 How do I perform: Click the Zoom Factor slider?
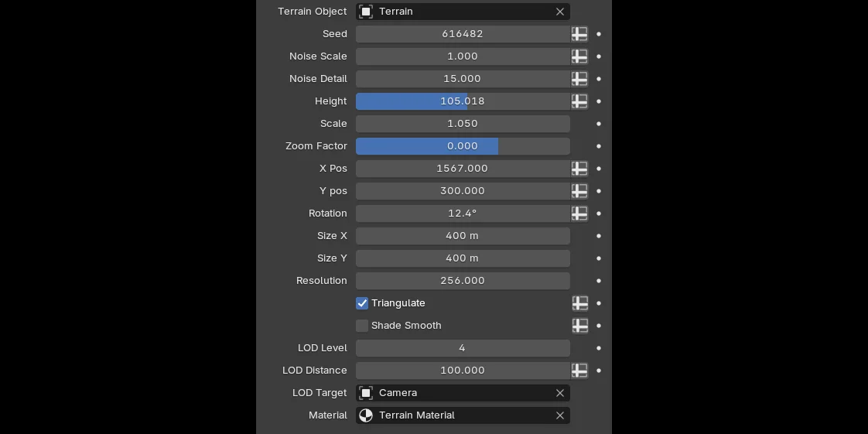click(x=463, y=146)
